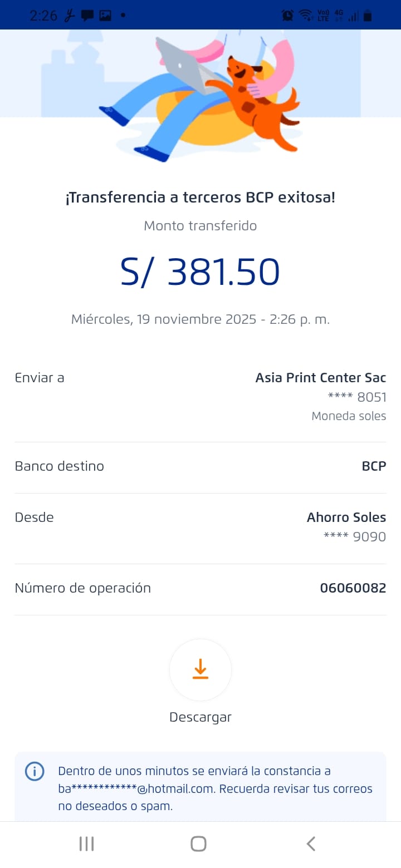Tap the Ahorro Soles source account

pyautogui.click(x=346, y=517)
